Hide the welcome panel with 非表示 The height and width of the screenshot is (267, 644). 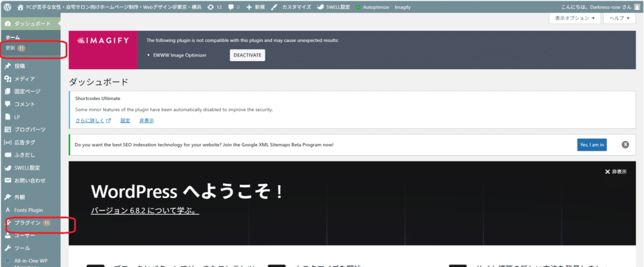click(x=616, y=172)
